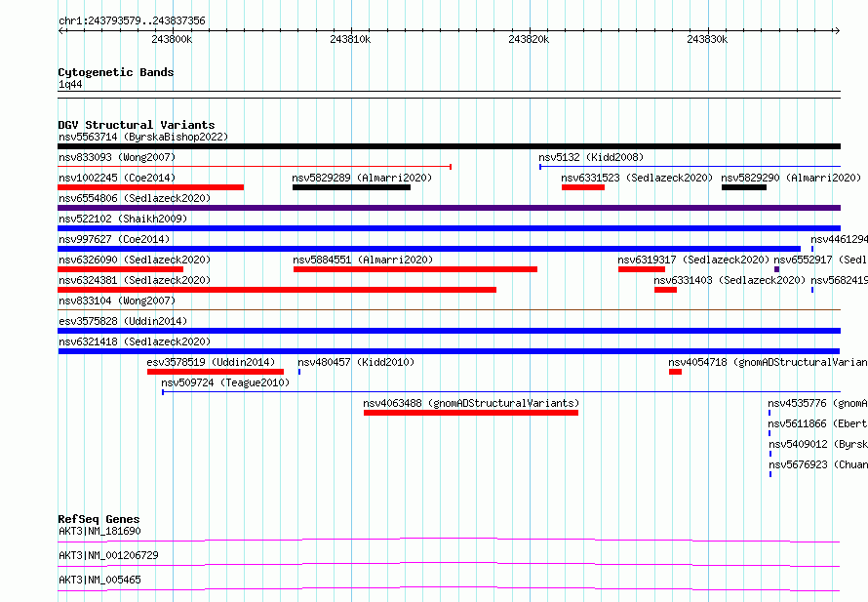Select the blue nsv997627 variant bar
The height and width of the screenshot is (602, 868).
(x=429, y=249)
